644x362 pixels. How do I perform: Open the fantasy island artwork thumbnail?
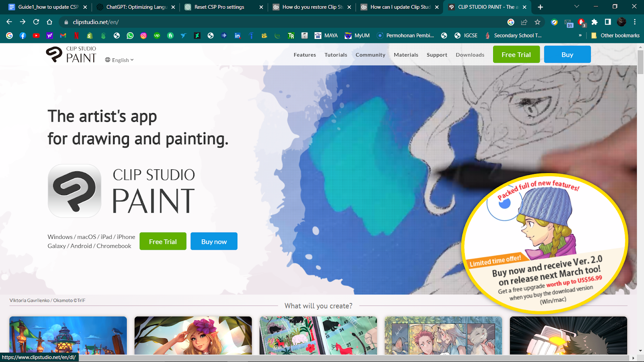click(x=68, y=335)
